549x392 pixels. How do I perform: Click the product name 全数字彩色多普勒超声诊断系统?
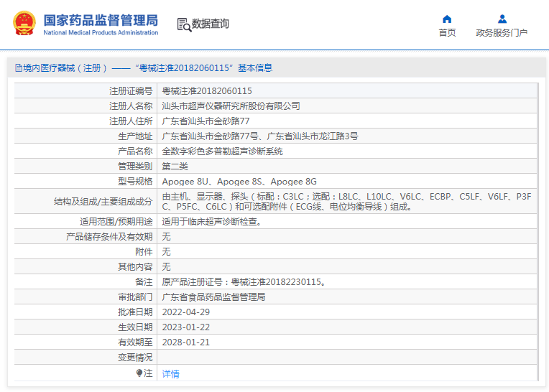click(x=222, y=151)
